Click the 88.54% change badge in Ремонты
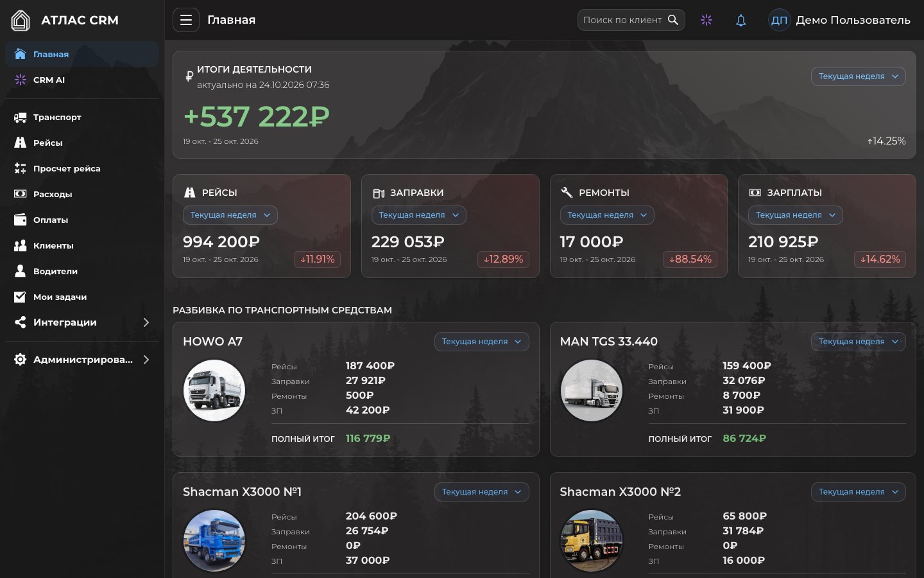This screenshot has width=924, height=578. 690,259
